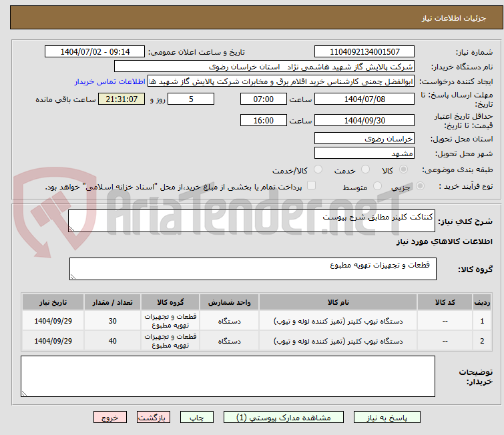Click row 2 need date 1404/09/29
504x435 pixels.
pyautogui.click(x=53, y=341)
